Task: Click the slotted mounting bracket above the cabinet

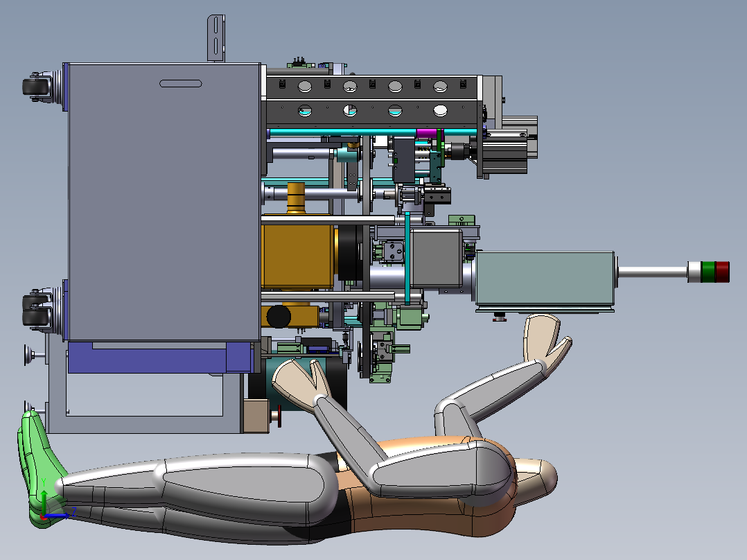Action: point(216,38)
